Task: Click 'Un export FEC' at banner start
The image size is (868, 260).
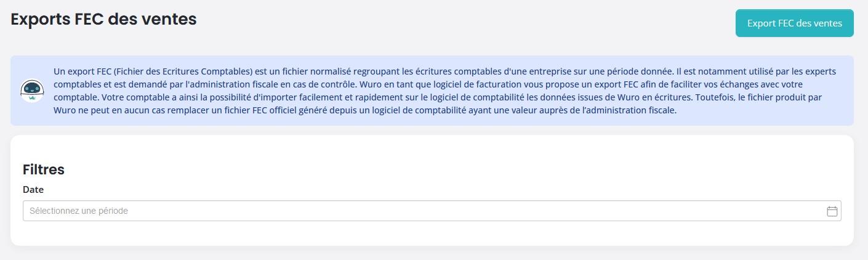Action: click(82, 71)
